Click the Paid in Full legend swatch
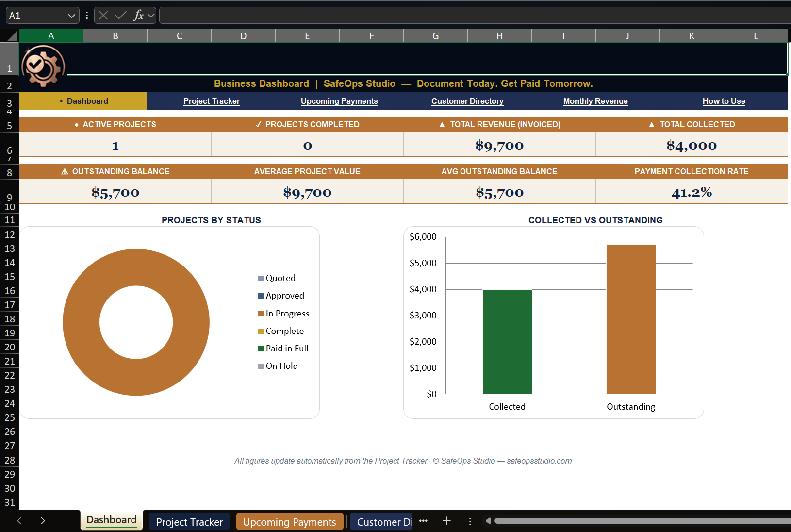The height and width of the screenshot is (532, 791). pyautogui.click(x=261, y=349)
